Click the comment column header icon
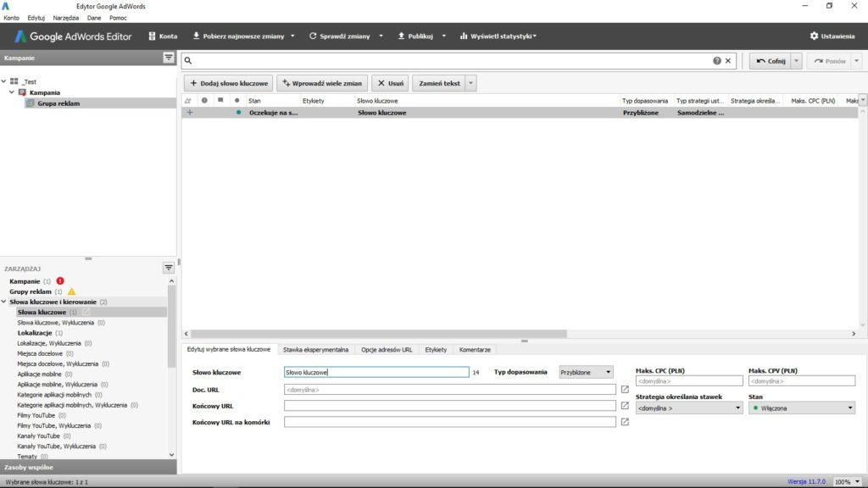 pyautogui.click(x=220, y=100)
